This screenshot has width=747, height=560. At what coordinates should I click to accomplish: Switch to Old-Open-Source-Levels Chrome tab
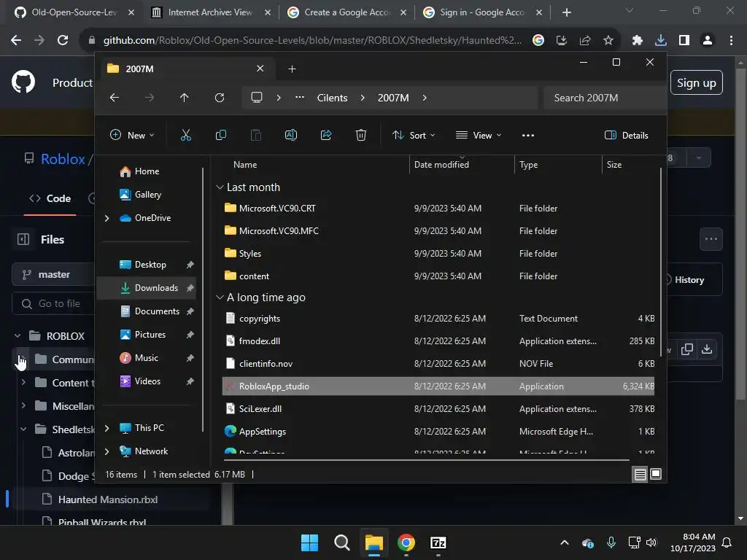click(74, 12)
